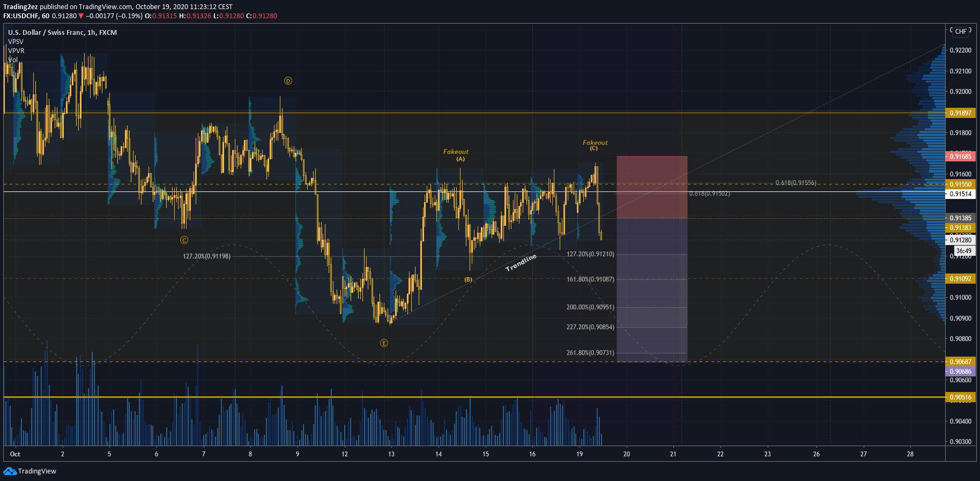
Task: Click the VPSV indicator label
Action: coord(16,42)
